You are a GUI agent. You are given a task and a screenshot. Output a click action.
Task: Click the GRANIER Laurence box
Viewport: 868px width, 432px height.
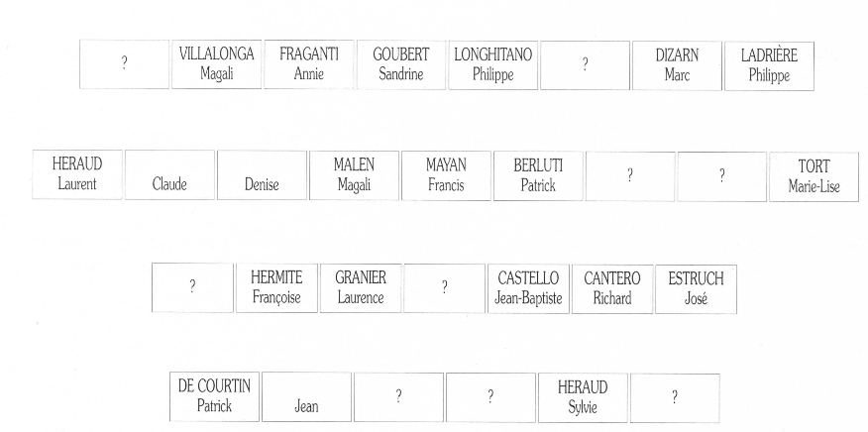[361, 288]
